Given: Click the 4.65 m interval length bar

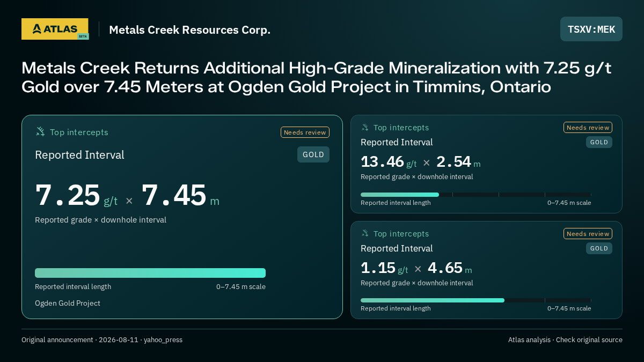Looking at the screenshot, I should (x=475, y=300).
